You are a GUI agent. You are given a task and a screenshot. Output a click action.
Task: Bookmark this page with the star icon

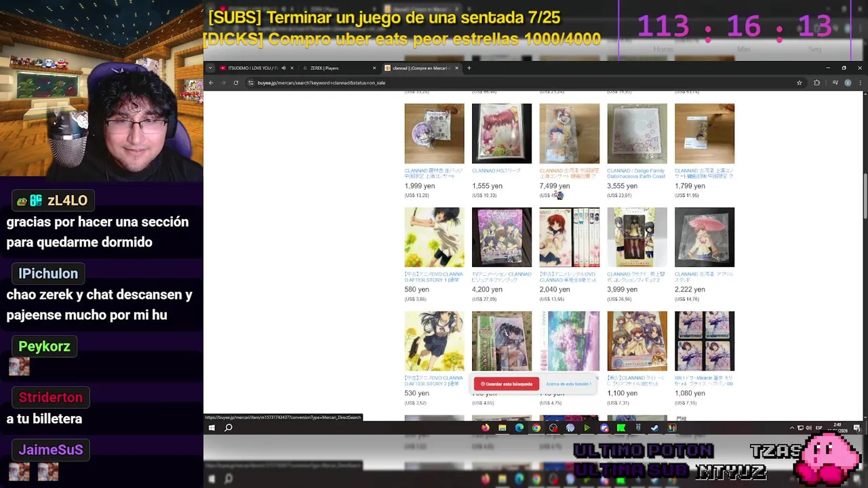[800, 83]
